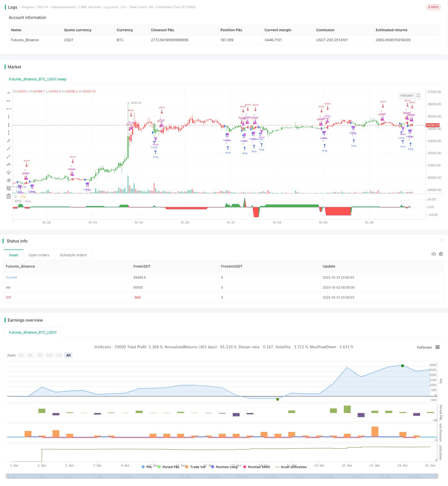Click the earnings range navigator bar
448x486 pixels.
click(222, 476)
